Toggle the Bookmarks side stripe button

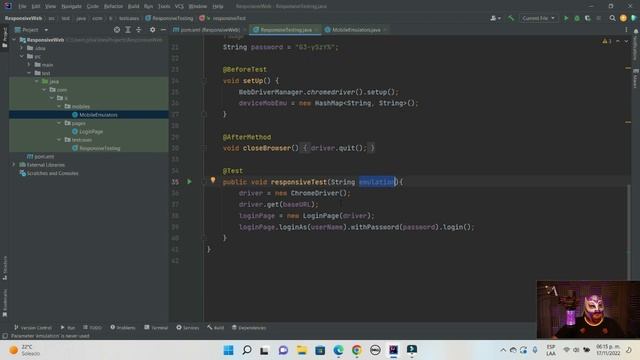tap(4, 303)
